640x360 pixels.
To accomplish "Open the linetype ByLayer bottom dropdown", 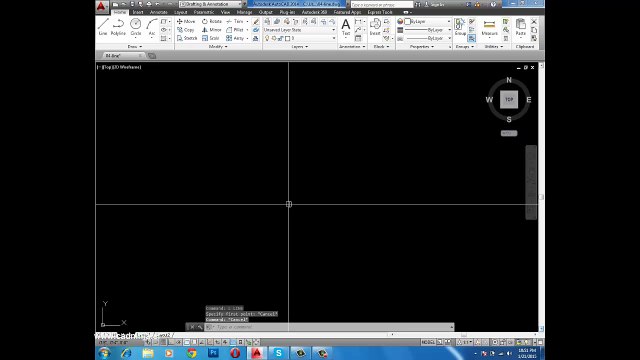I will pos(427,38).
